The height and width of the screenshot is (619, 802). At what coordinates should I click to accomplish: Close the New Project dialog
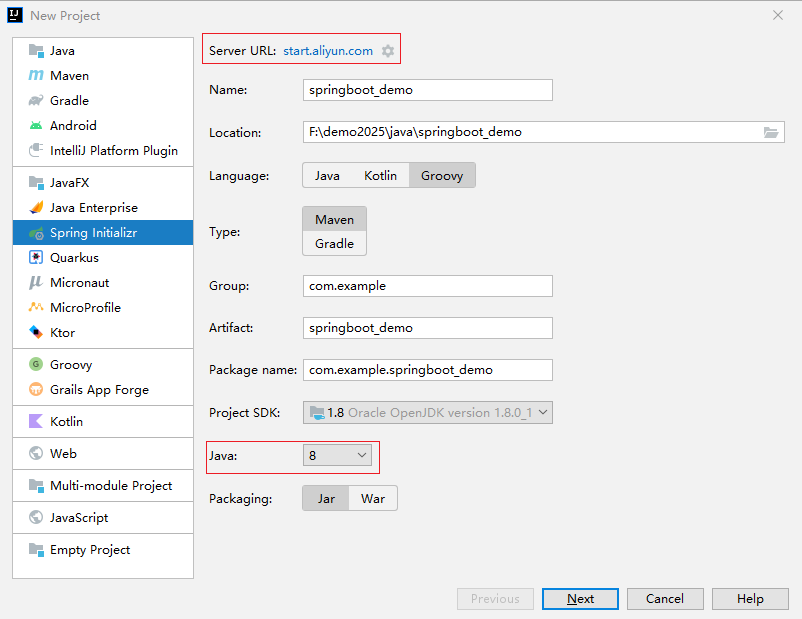click(777, 15)
